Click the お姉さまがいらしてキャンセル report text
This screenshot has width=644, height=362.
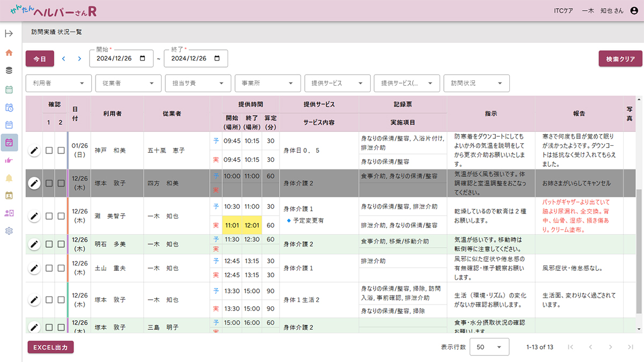tap(576, 183)
